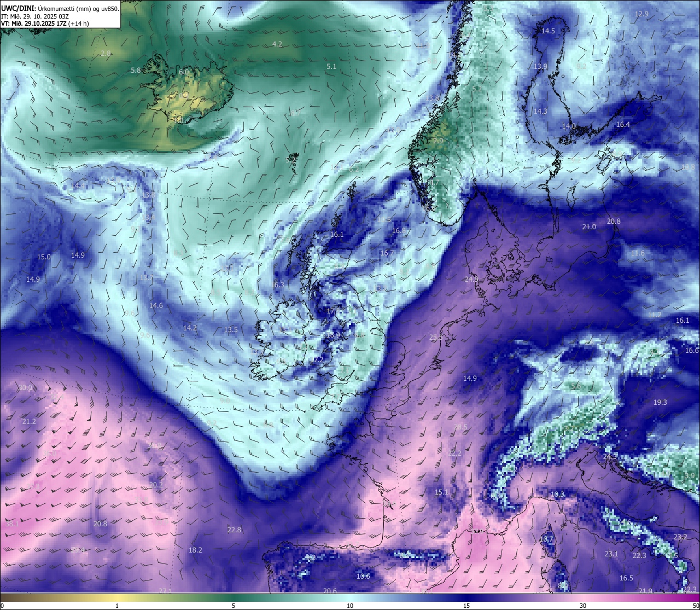Click the 16.5 value label
Viewport: 700px width, 610px height.
pos(626,578)
